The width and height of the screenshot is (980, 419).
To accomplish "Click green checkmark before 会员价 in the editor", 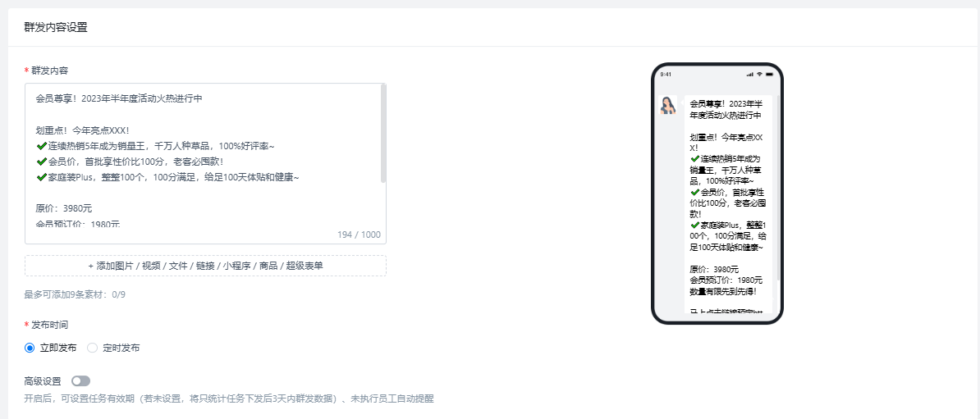I will [41, 162].
